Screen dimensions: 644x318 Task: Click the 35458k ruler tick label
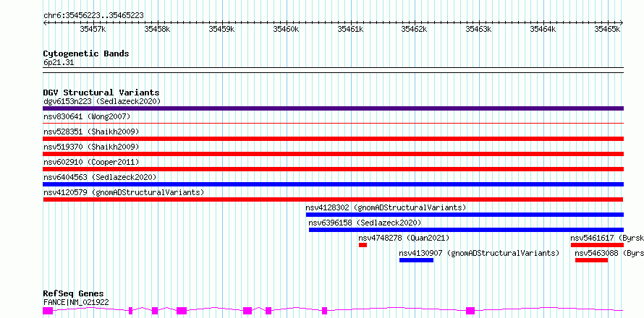pyautogui.click(x=157, y=29)
